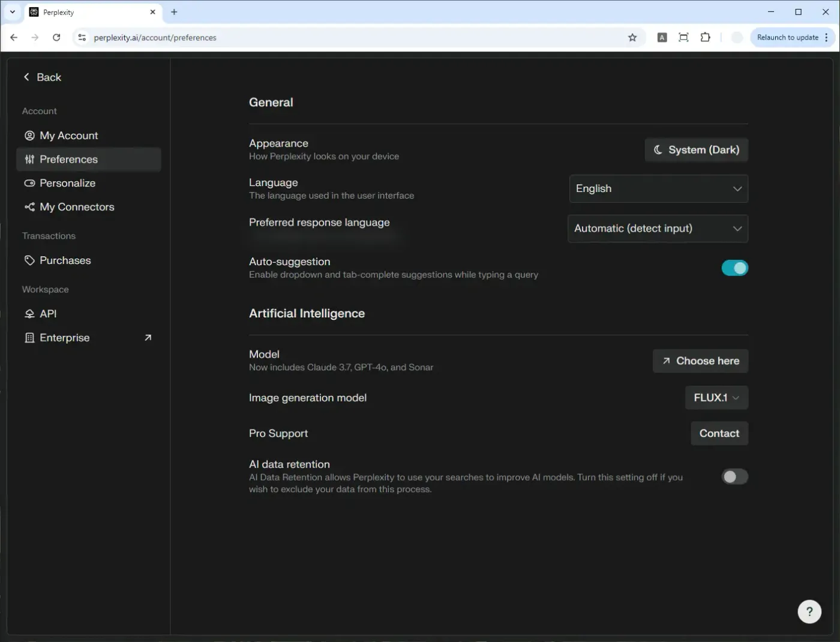Open the Chrome three-dot menu

click(x=826, y=37)
